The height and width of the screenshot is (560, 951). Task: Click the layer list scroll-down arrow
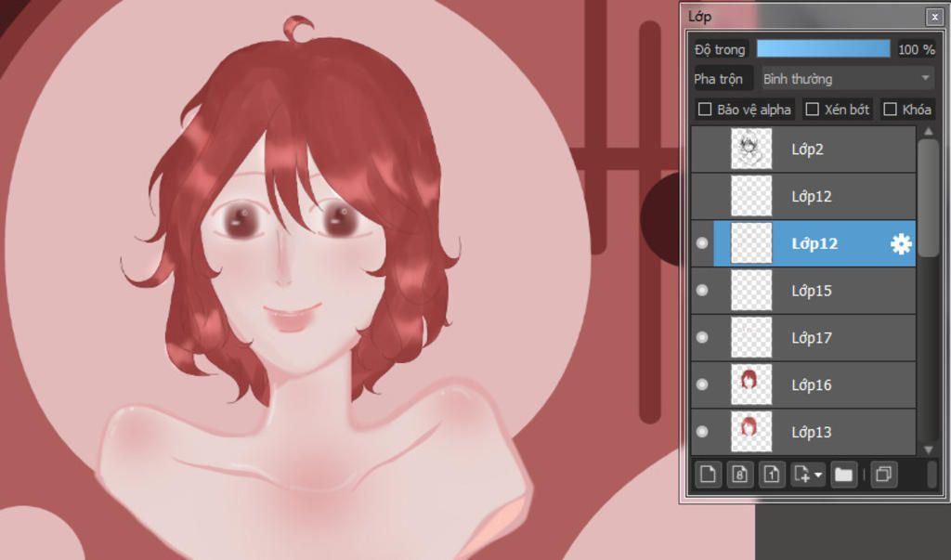tap(929, 449)
